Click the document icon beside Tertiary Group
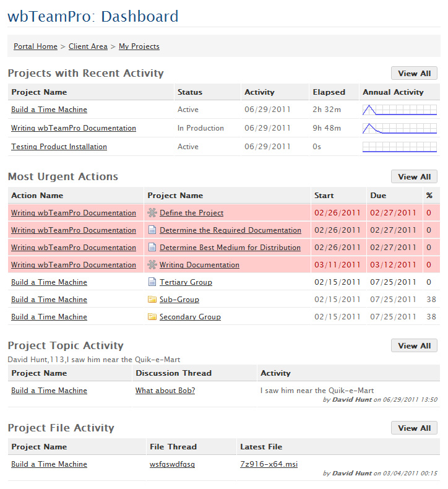The image size is (448, 489). (152, 282)
